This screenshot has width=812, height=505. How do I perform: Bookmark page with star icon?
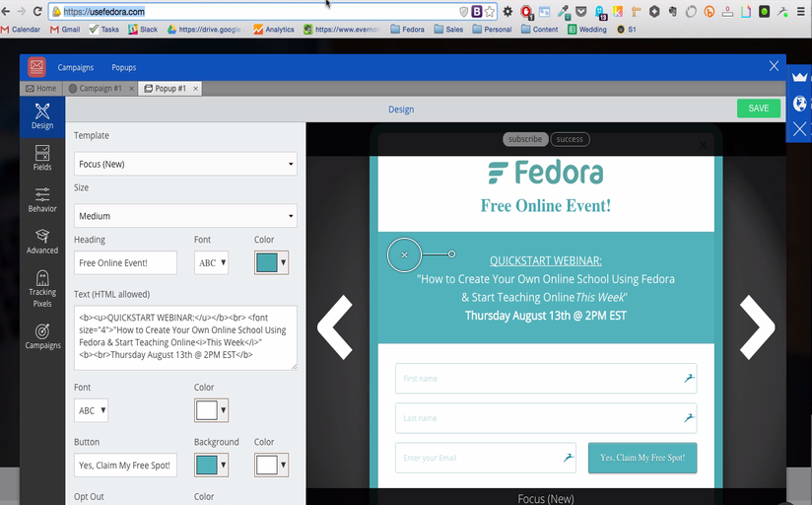click(x=490, y=12)
